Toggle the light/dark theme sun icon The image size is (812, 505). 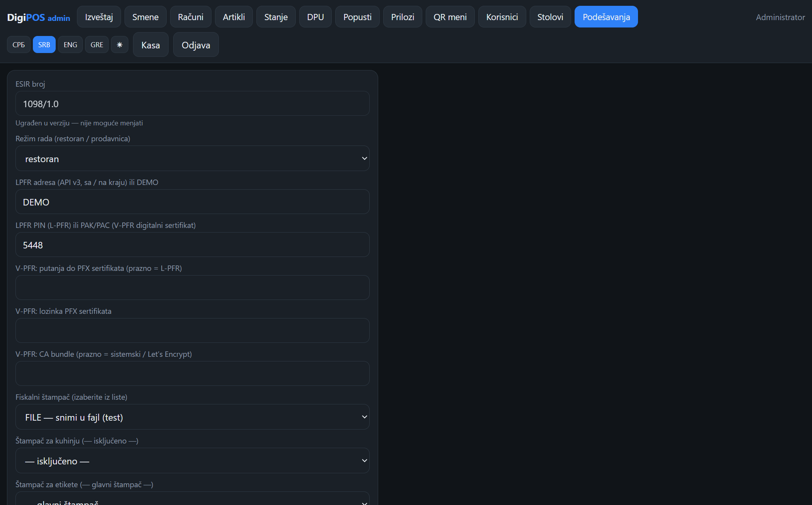(x=119, y=45)
